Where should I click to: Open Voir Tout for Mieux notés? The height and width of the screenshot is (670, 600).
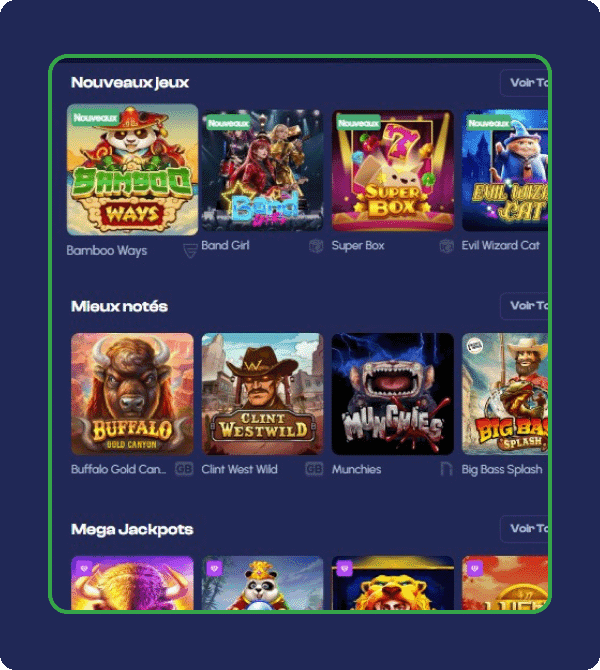click(525, 306)
